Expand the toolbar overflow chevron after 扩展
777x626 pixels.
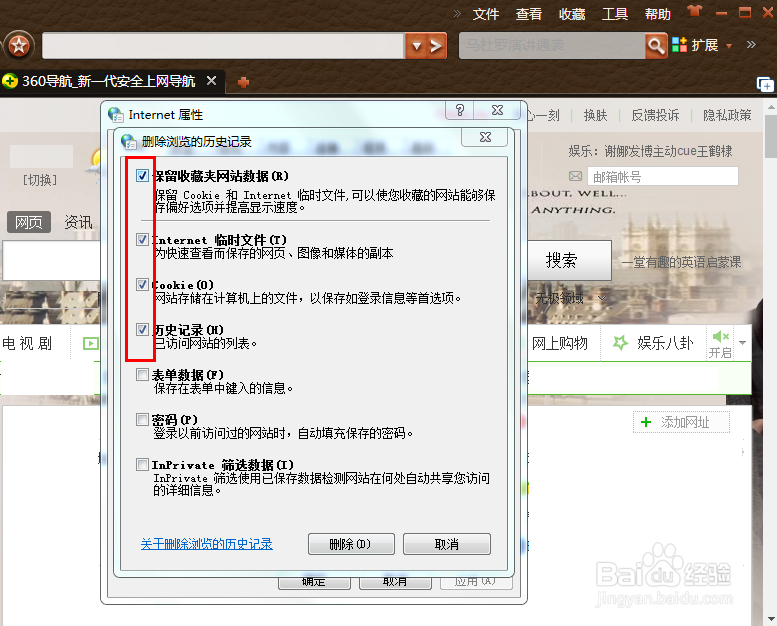(751, 45)
